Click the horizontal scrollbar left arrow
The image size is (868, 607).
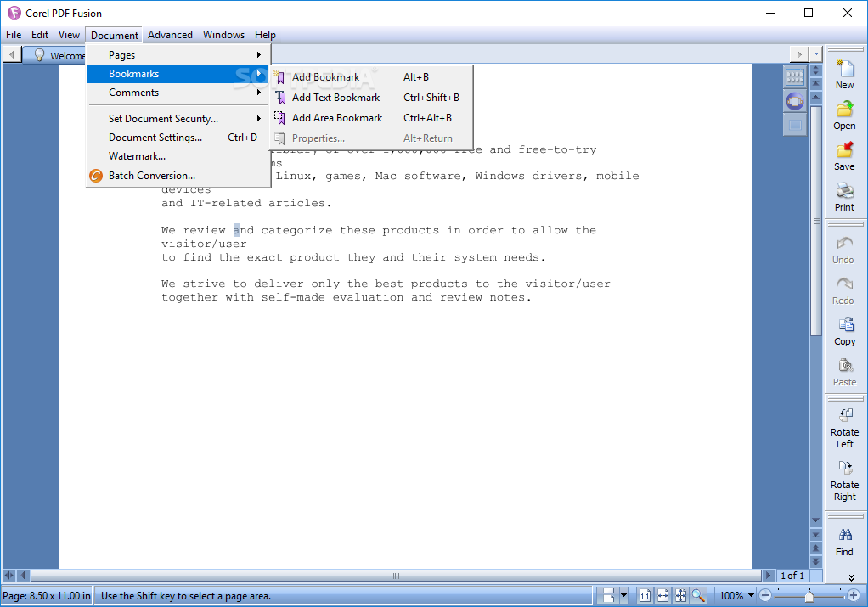pos(23,576)
